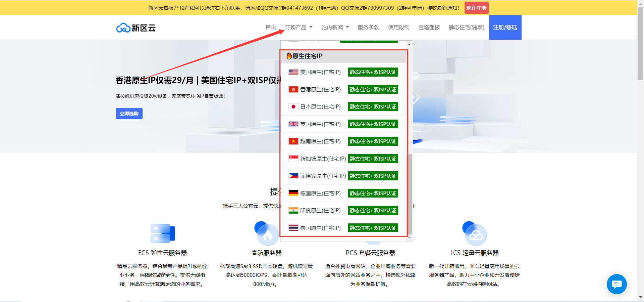Open the 宝塔面板 nav item
The width and height of the screenshot is (644, 302).
(x=429, y=28)
